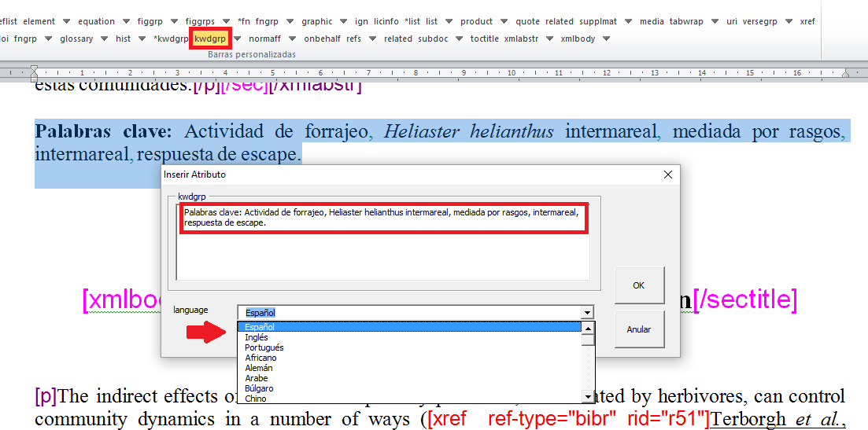Choose Portugués in the language list

point(264,347)
